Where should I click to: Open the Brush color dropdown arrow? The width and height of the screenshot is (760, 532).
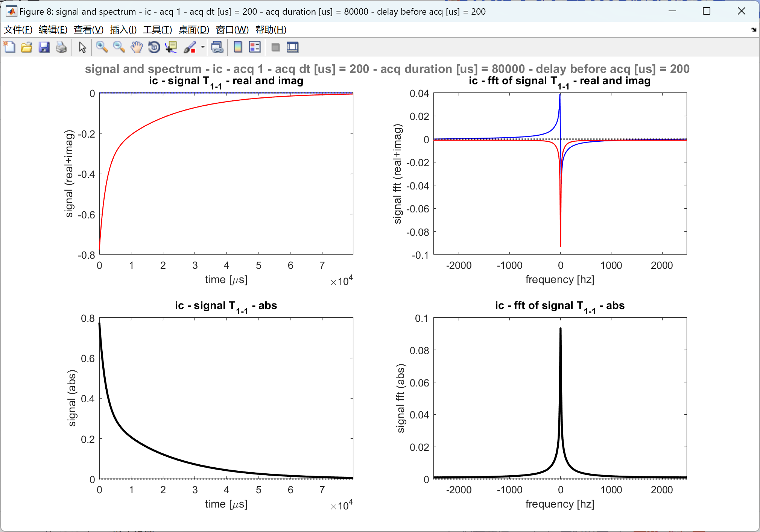click(x=203, y=47)
